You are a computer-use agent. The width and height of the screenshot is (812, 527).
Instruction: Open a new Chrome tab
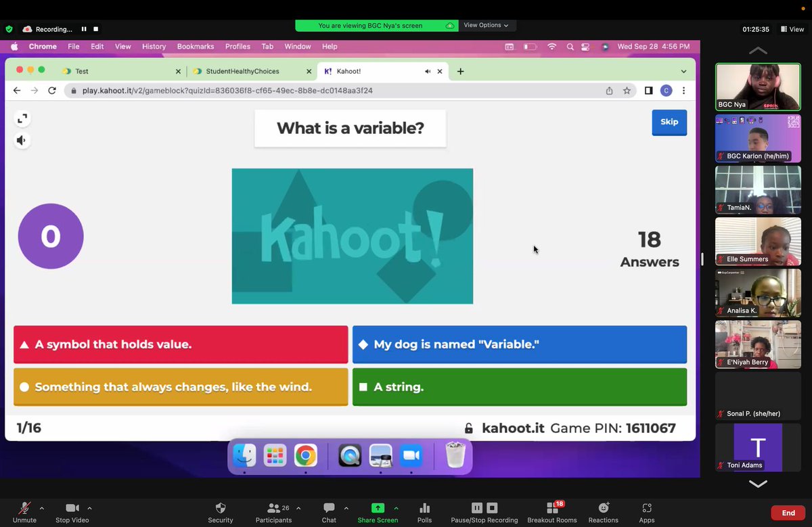coord(460,71)
